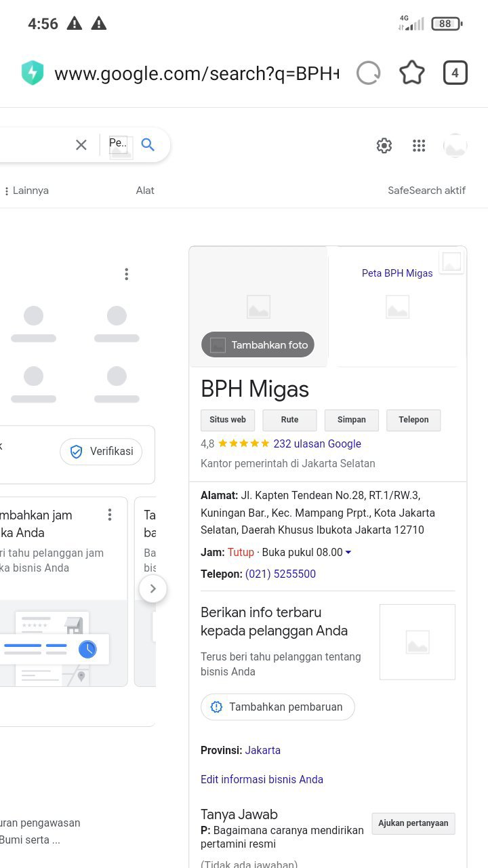Click the Tambahkan foto button
This screenshot has height=868, width=488.
(258, 344)
